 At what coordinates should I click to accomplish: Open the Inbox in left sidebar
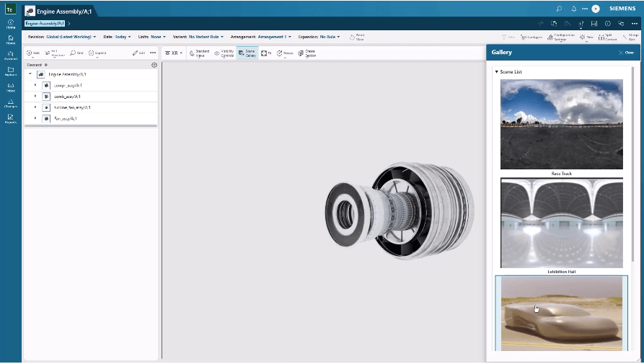click(11, 87)
